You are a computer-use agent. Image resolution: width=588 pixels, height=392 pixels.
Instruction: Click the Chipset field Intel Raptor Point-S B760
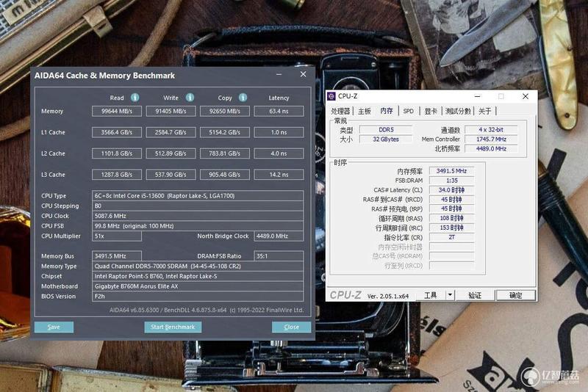click(x=198, y=276)
